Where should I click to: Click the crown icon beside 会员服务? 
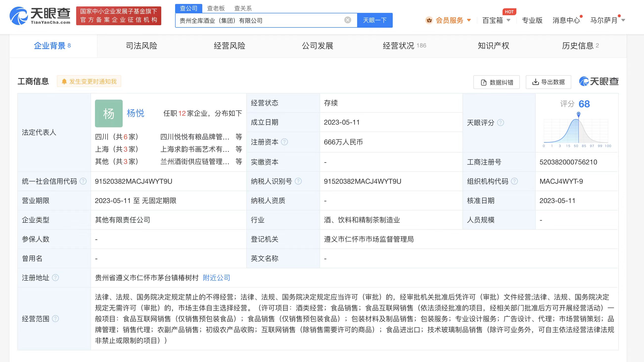[x=429, y=20]
